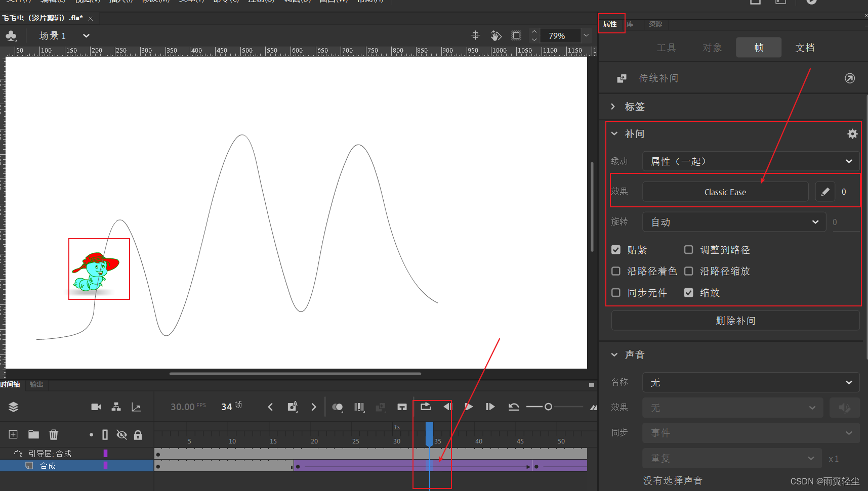Step forward one frame
The height and width of the screenshot is (491, 868).
(490, 407)
